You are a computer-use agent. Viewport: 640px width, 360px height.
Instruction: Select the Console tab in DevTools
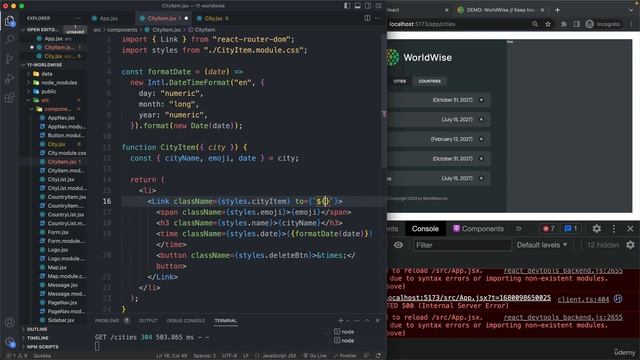(425, 229)
